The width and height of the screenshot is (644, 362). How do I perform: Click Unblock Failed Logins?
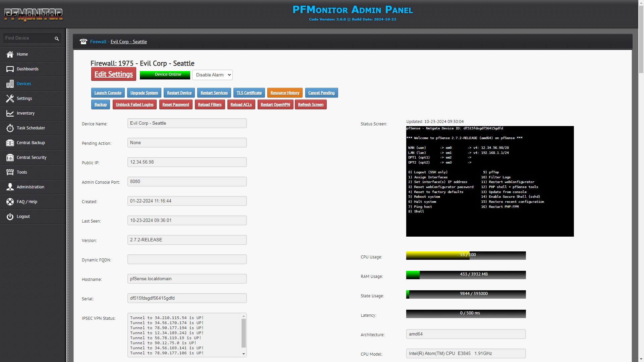[x=135, y=105]
